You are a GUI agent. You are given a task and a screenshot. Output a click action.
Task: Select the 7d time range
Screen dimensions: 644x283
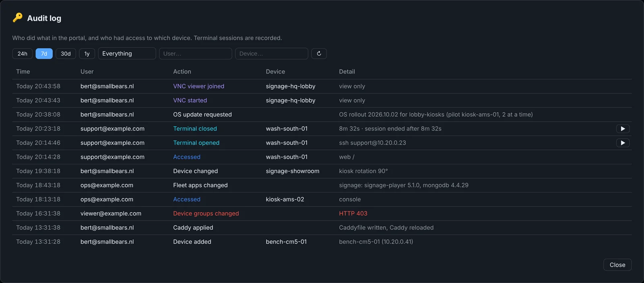point(44,53)
